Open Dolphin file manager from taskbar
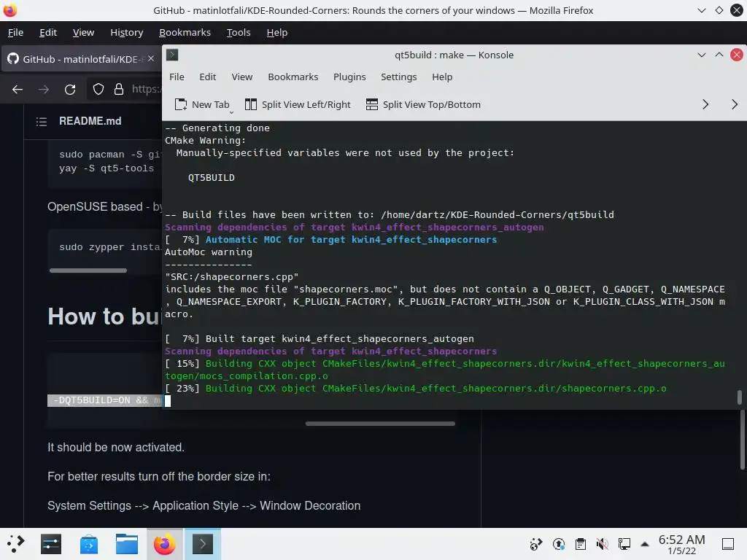 pyautogui.click(x=127, y=544)
